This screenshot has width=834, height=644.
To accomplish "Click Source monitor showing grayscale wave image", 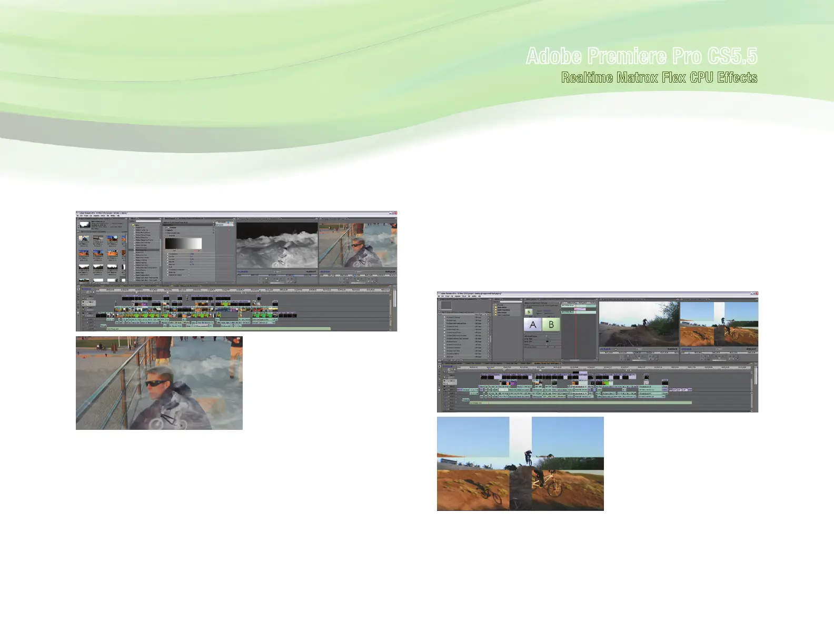I will [x=277, y=245].
